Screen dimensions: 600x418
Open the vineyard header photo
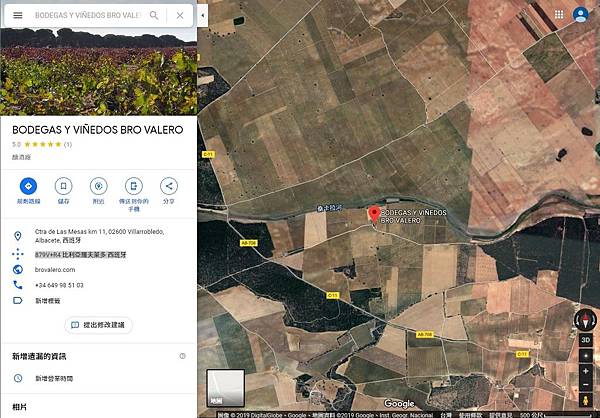tap(99, 71)
